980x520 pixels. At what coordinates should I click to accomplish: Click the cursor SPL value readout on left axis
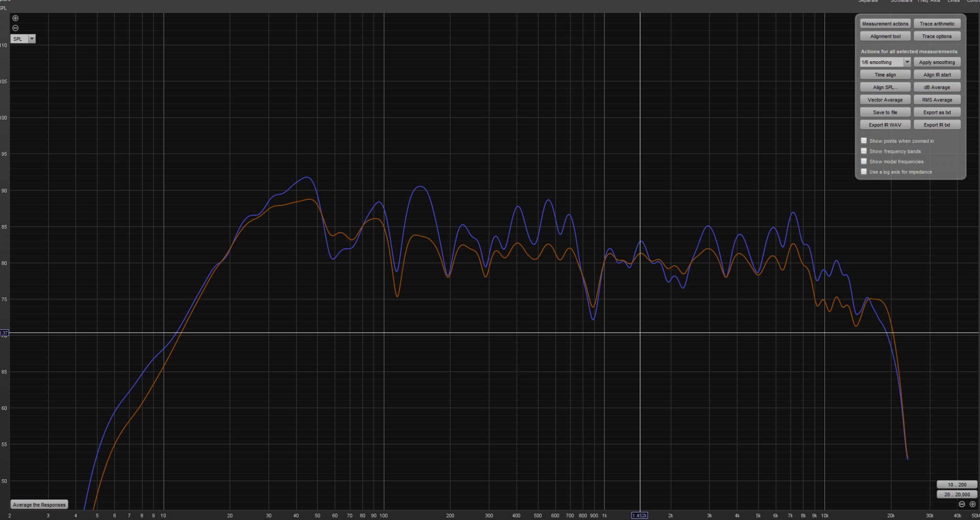4,333
